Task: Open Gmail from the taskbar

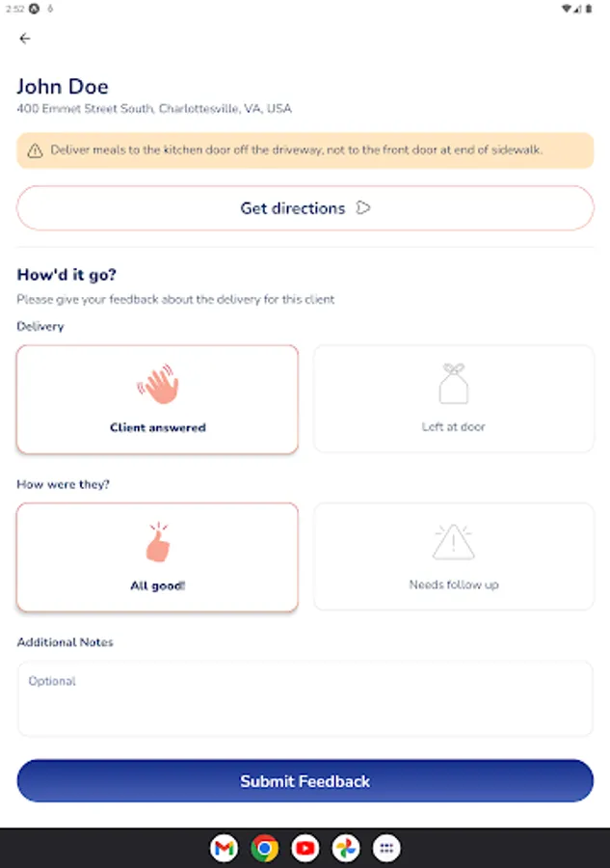Action: click(x=224, y=849)
